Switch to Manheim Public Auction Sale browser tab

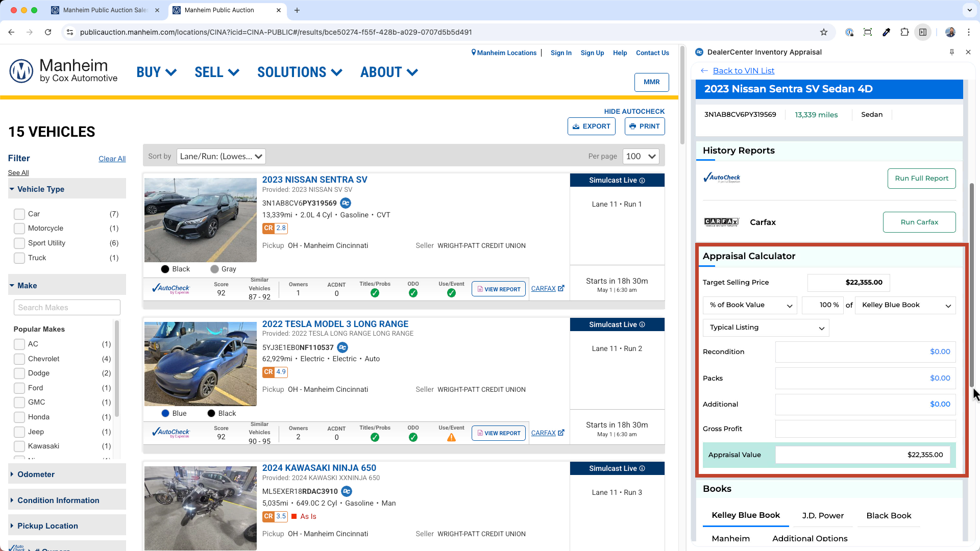[105, 10]
